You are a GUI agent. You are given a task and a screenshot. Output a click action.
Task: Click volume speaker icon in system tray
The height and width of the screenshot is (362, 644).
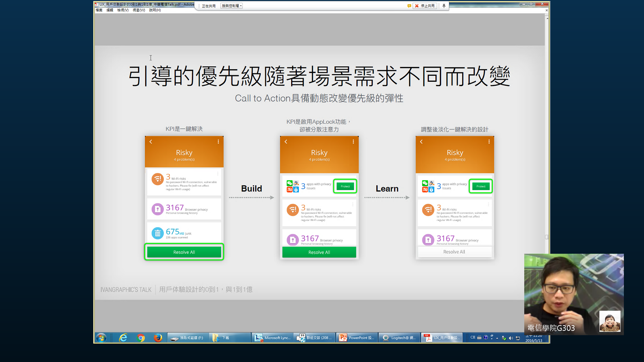pos(511,338)
